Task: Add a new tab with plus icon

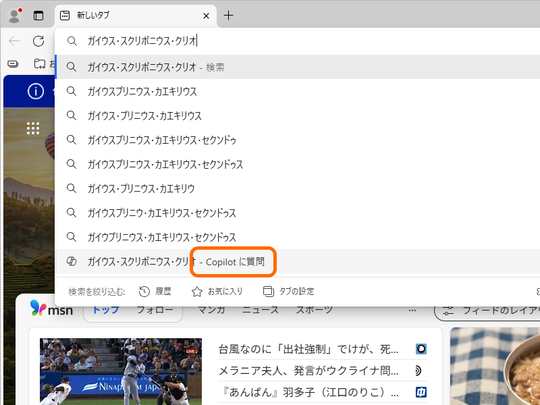Action: [x=228, y=15]
